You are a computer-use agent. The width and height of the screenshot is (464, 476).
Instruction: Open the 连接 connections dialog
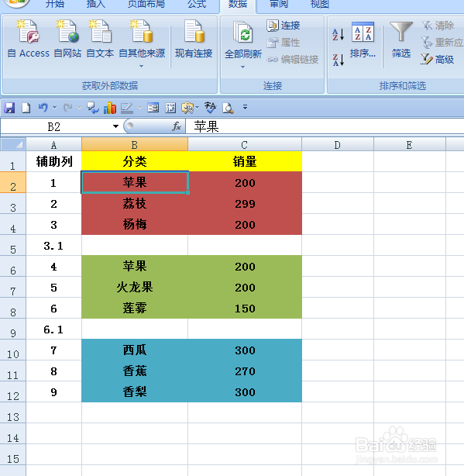tap(284, 26)
